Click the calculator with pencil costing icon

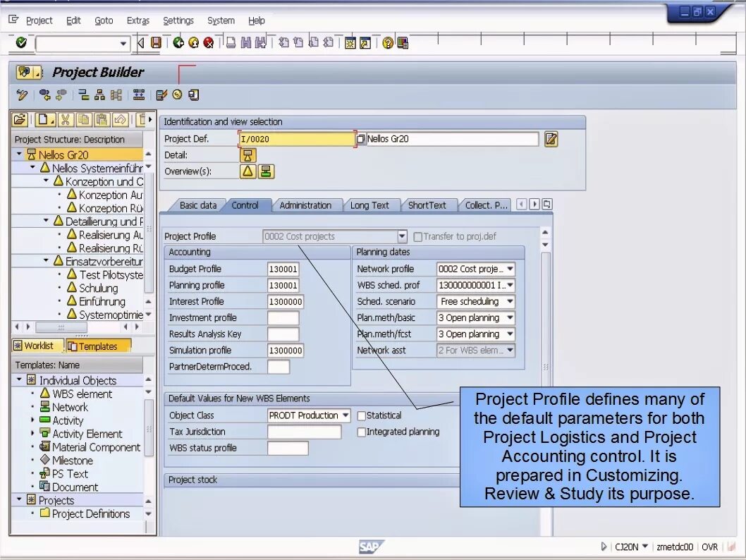point(161,95)
